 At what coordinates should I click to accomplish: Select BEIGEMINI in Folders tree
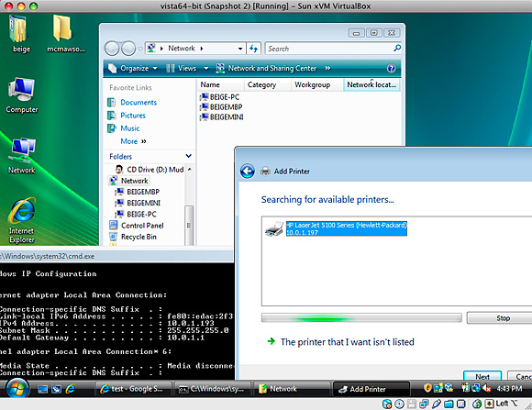point(138,203)
